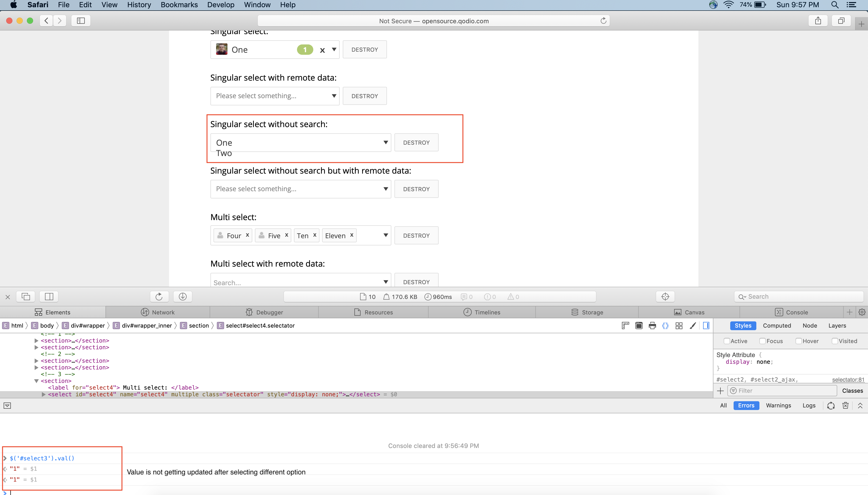Collapse the open section node in the DOM tree
This screenshot has width=868, height=495.
click(36, 381)
